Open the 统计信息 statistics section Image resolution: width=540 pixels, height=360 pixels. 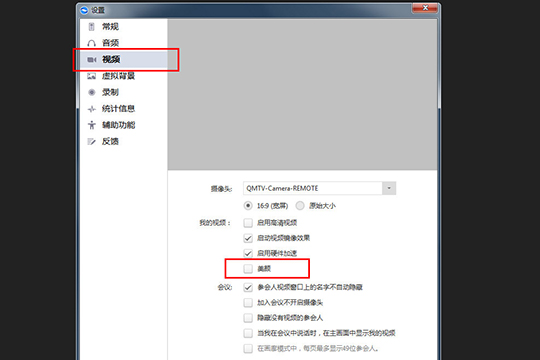(118, 109)
